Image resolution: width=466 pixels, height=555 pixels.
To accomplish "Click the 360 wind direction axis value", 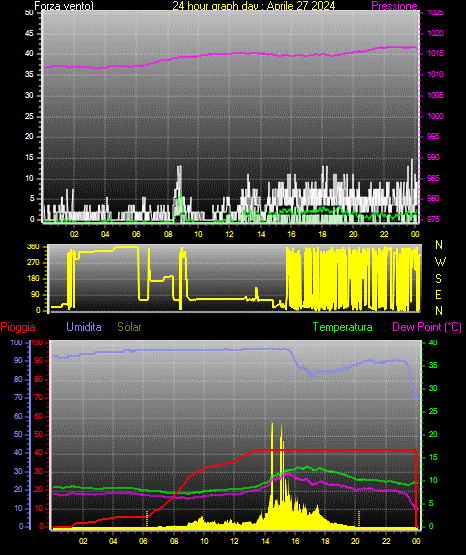I will [x=33, y=247].
